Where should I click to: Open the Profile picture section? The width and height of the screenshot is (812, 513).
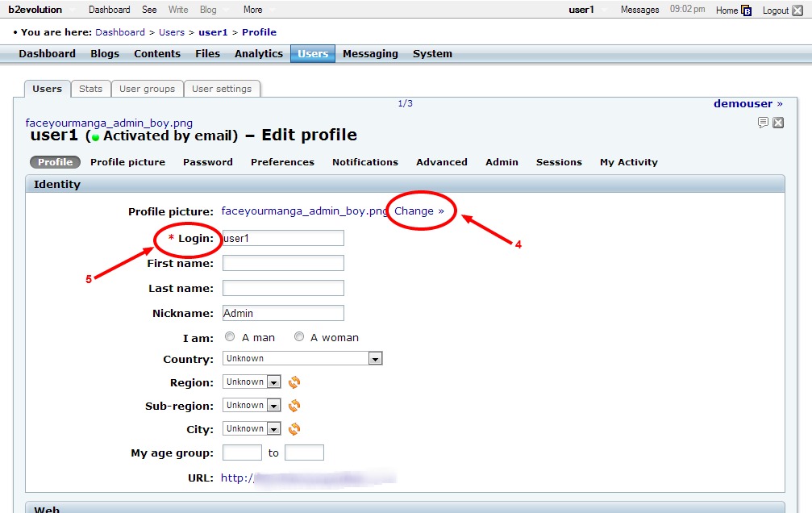coord(128,162)
